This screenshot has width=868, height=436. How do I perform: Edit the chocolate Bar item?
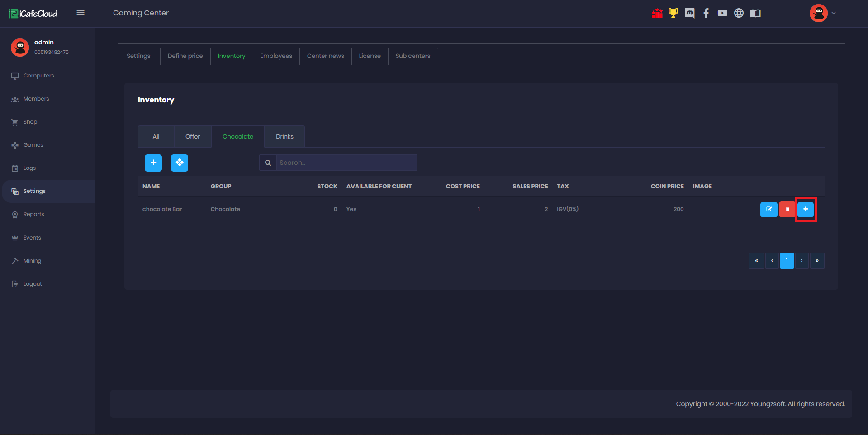tap(768, 210)
